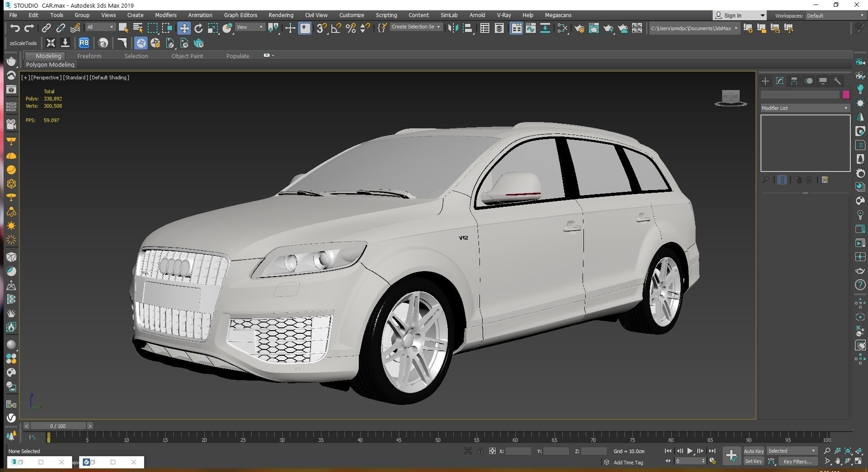Click the Mirror tool icon
This screenshot has width=868, height=472.
tap(453, 28)
